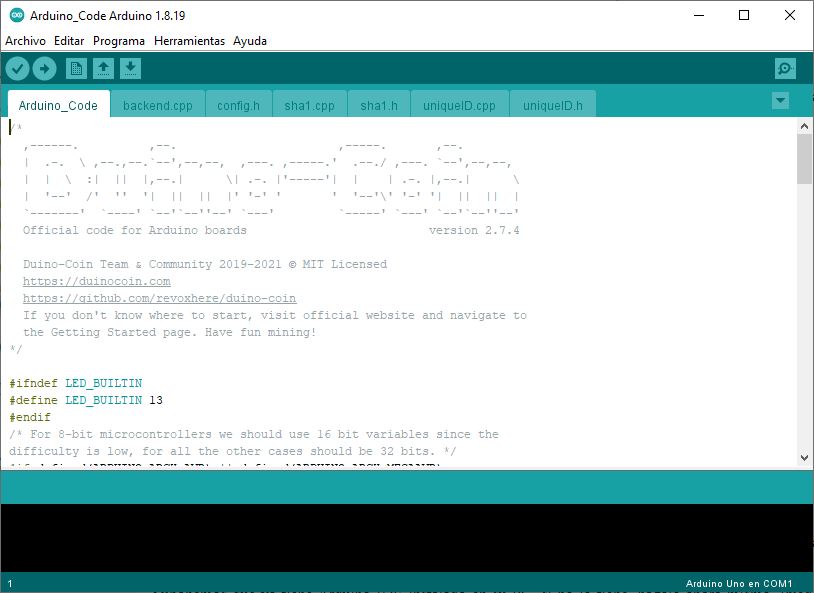The image size is (814, 593).
Task: Follow the https://duinocoin.com link
Action: (x=97, y=281)
